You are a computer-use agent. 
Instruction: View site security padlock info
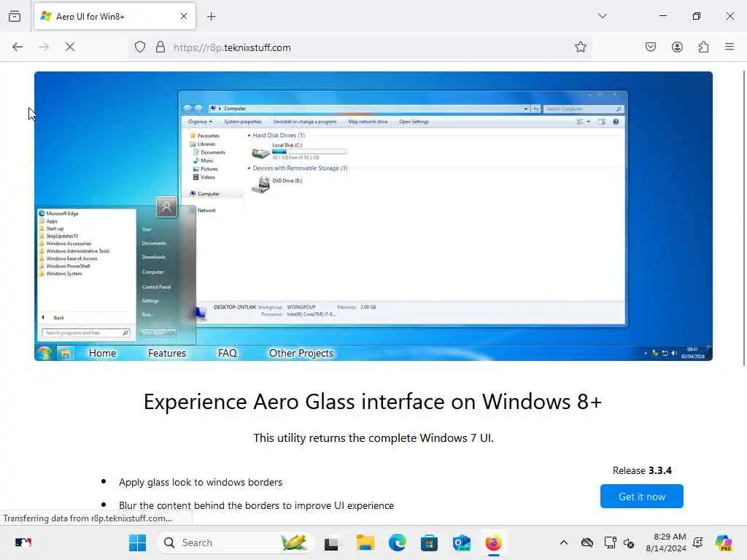(x=160, y=47)
